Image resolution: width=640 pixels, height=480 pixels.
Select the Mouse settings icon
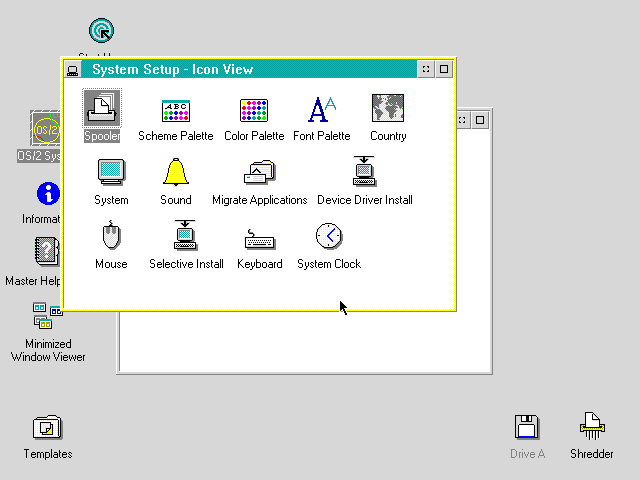coord(111,237)
